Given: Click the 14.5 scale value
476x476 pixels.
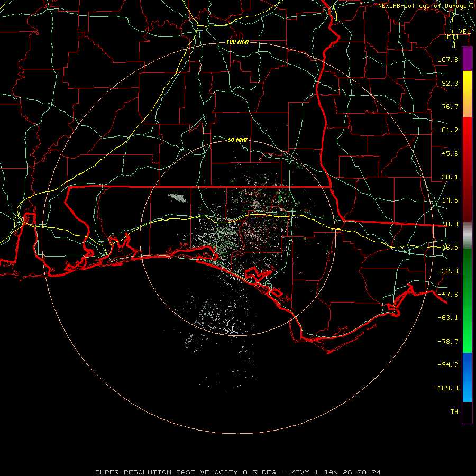Looking at the screenshot, I should (450, 200).
